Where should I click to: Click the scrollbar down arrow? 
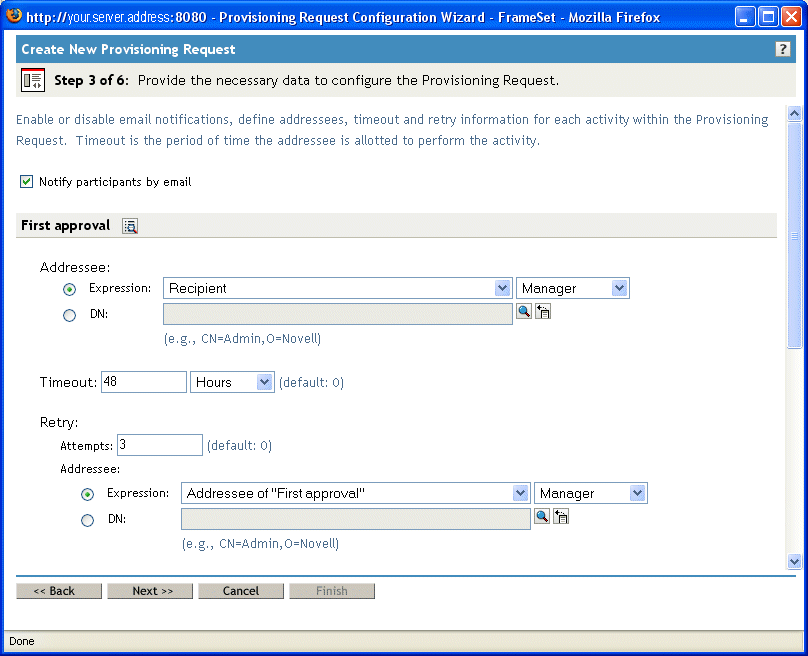[x=795, y=561]
